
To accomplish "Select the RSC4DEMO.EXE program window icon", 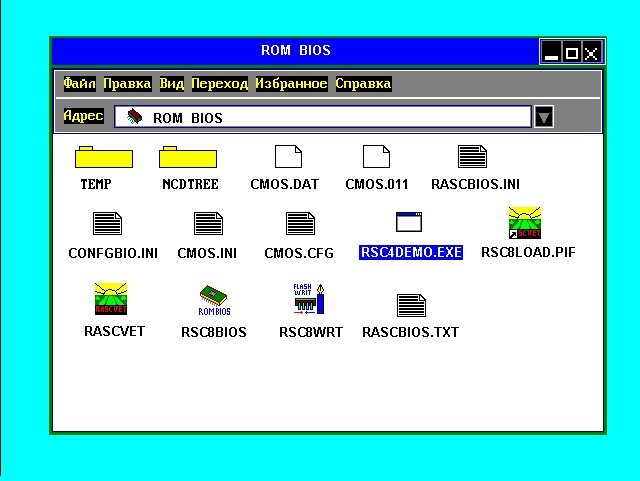I will (409, 222).
